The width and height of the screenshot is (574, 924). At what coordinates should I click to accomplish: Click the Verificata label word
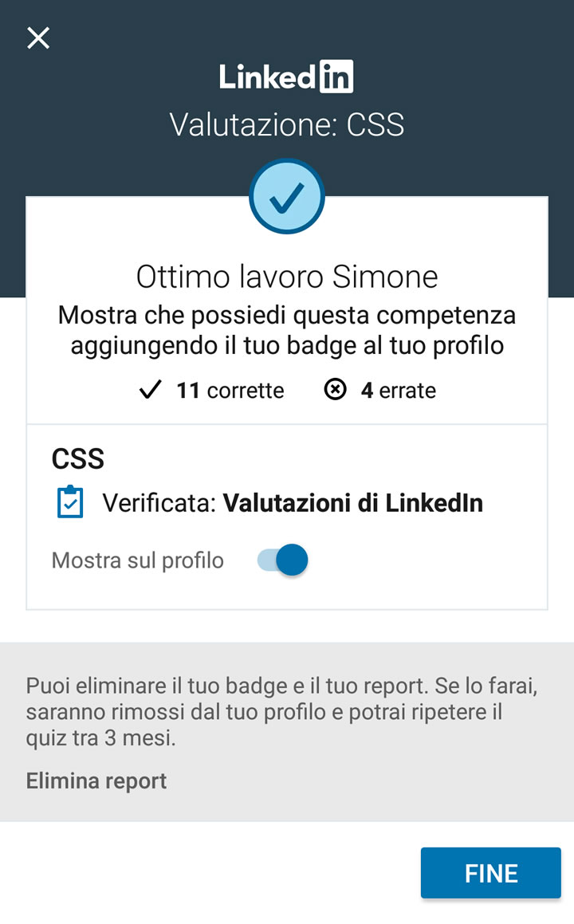point(159,503)
